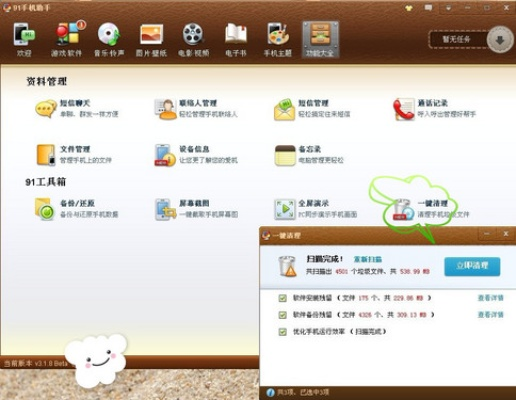The width and height of the screenshot is (516, 400).
Task: Toggle the 软件安装残留 checkbox
Action: (282, 298)
